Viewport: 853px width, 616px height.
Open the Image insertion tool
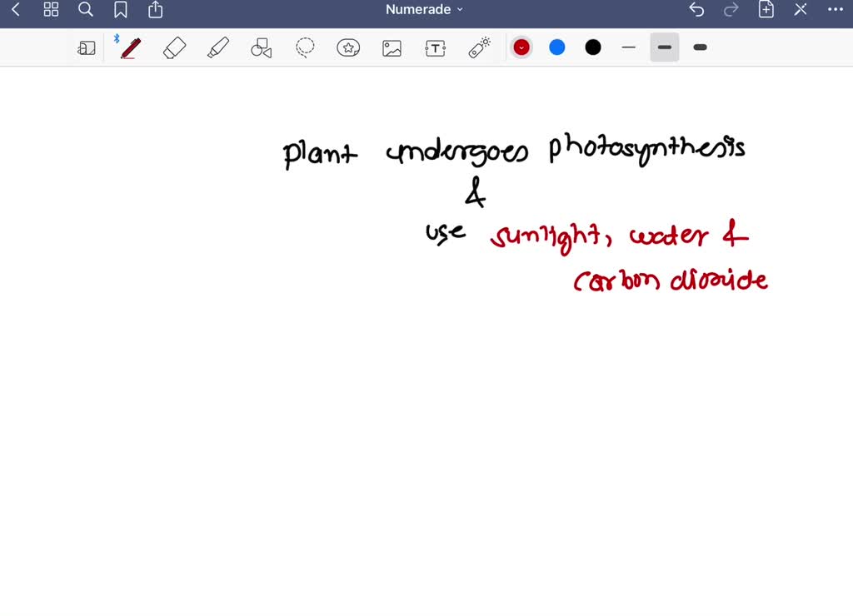point(392,47)
